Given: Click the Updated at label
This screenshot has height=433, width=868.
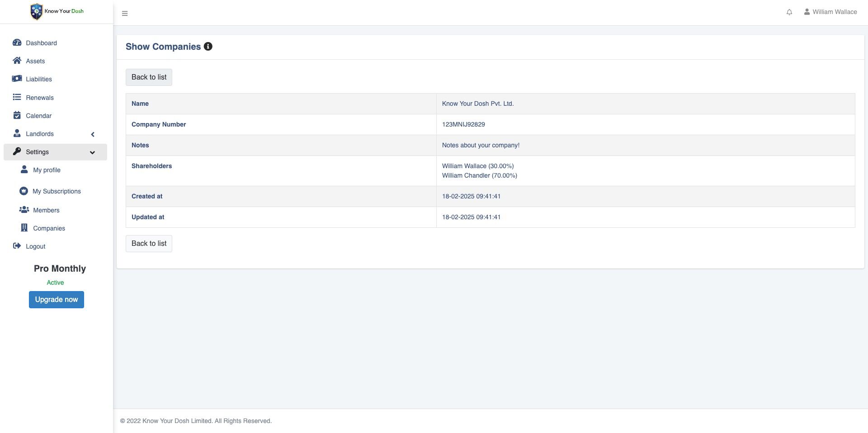Looking at the screenshot, I should tap(148, 217).
